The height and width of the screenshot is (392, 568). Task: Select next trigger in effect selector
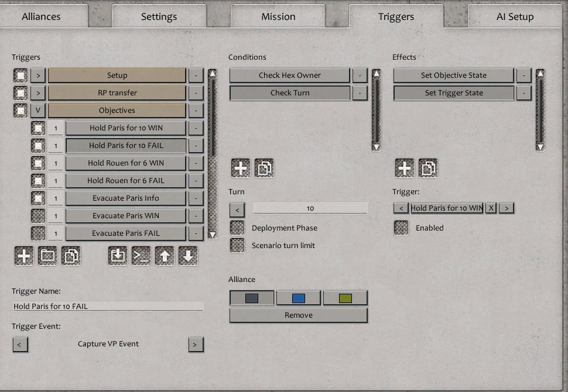pyautogui.click(x=507, y=208)
